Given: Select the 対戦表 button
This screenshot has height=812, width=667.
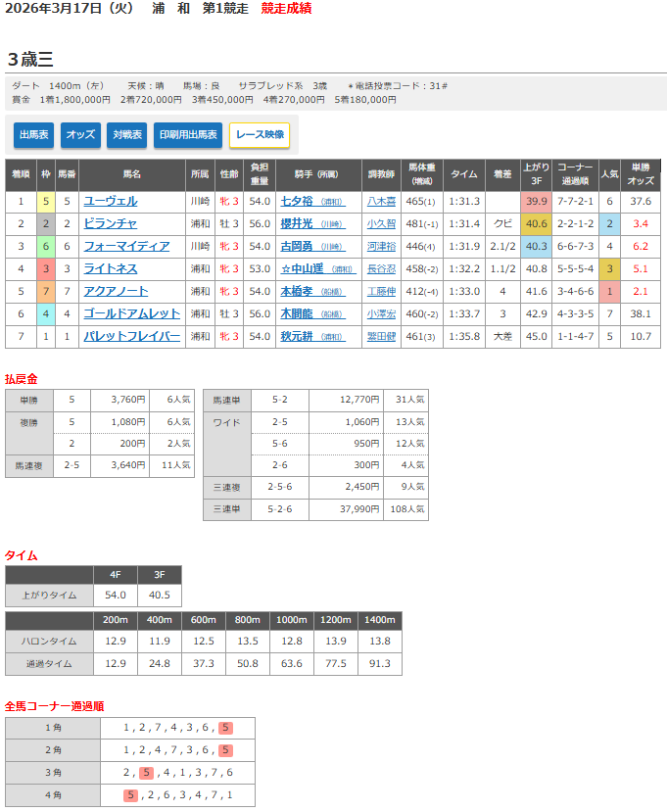Looking at the screenshot, I should click(126, 135).
